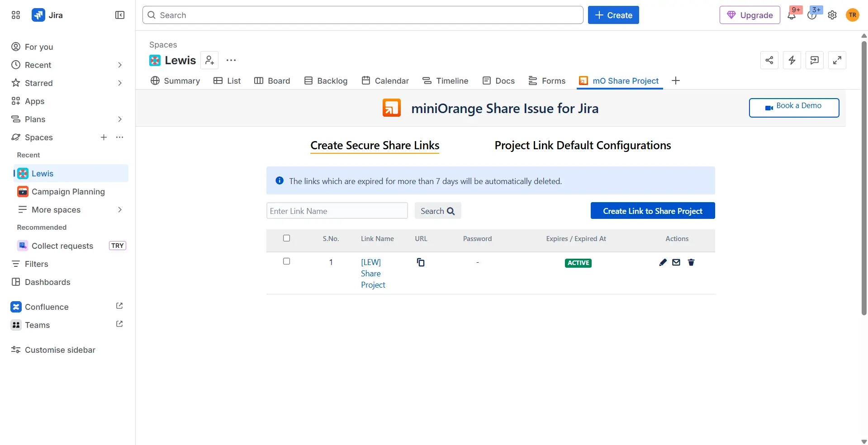Open the Calendar tab
868x445 pixels.
[385, 80]
